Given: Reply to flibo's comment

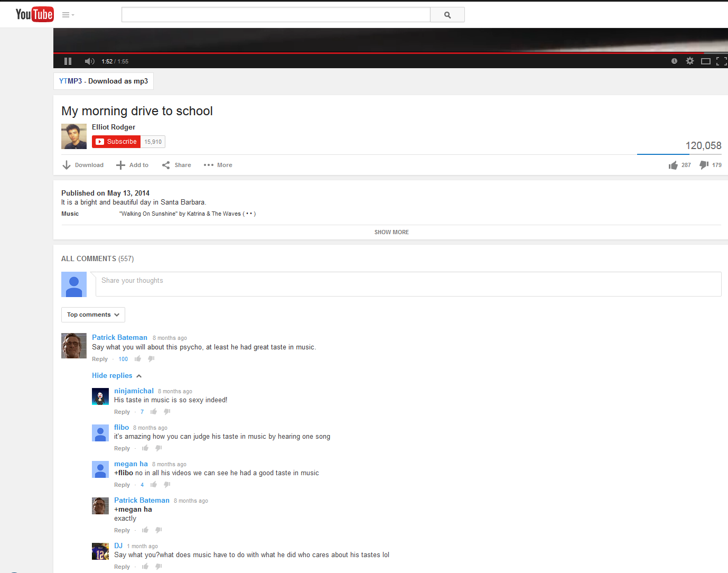Looking at the screenshot, I should (122, 448).
